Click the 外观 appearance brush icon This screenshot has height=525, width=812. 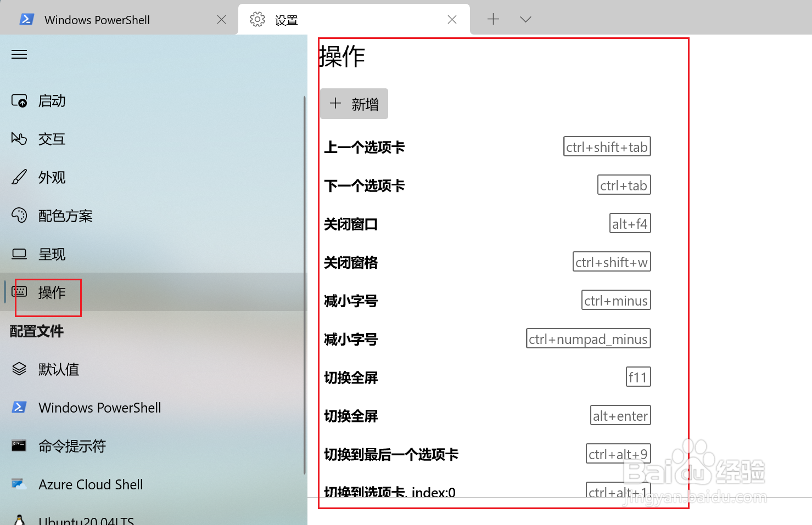pyautogui.click(x=19, y=177)
